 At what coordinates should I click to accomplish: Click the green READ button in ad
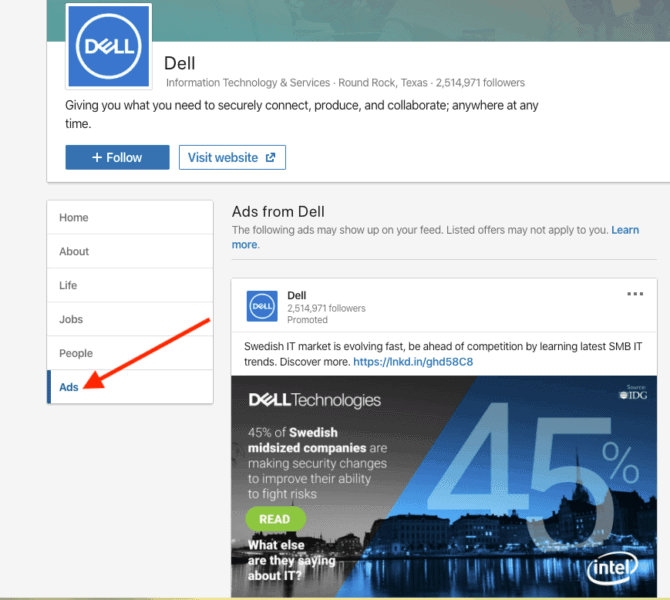pos(275,519)
